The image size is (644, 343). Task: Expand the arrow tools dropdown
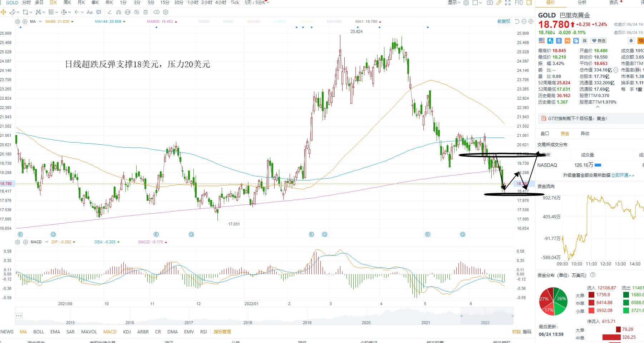point(82,12)
